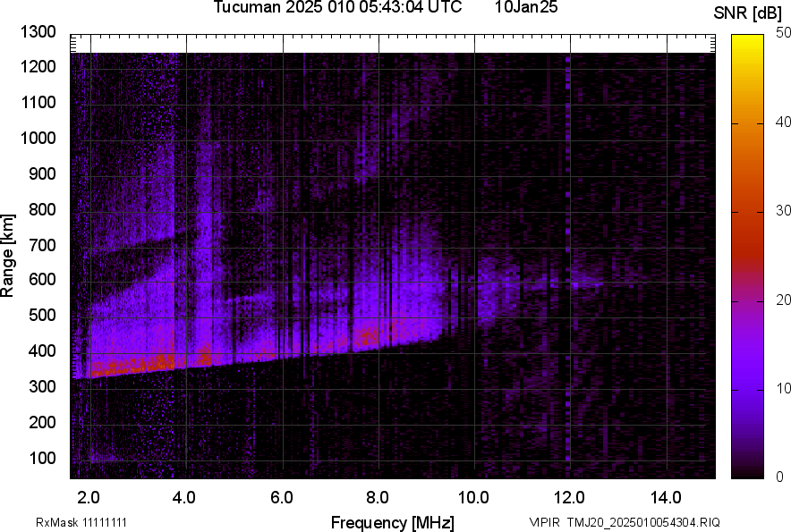Click the title 'Tucuman 2025 010 05:43:04 UTC'
Image resolution: width=791 pixels, height=532 pixels.
coord(337,7)
